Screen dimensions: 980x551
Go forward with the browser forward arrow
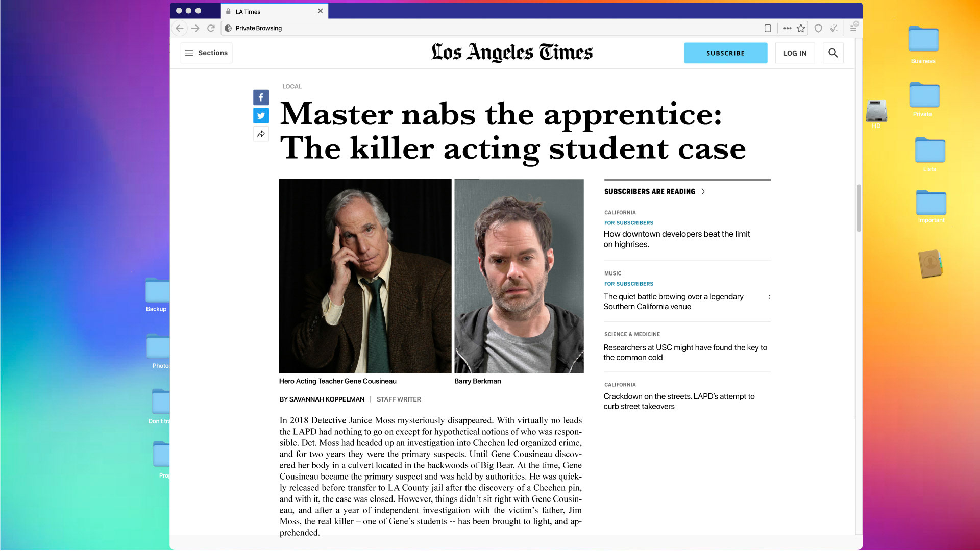pos(195,28)
